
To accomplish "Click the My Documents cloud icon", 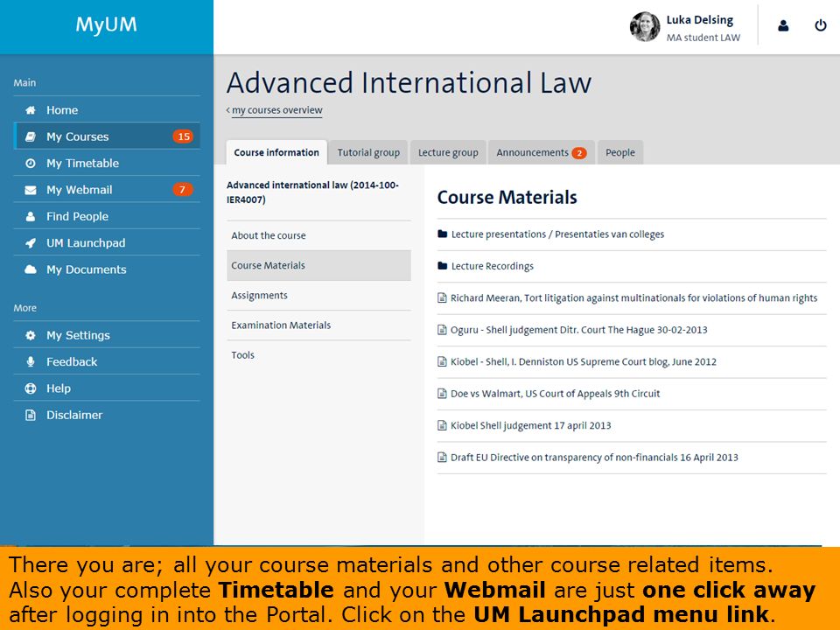I will pyautogui.click(x=31, y=269).
